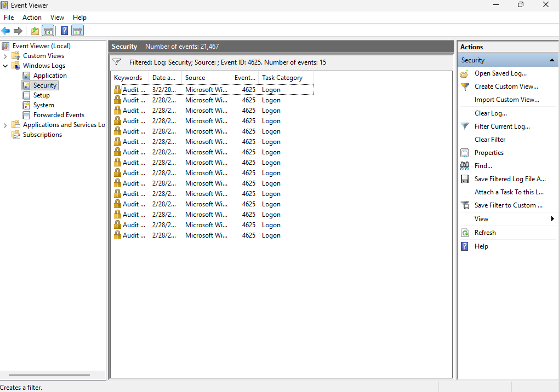Open the Properties icon in Actions pane
Viewport: 559px width, 392px height.
point(465,152)
